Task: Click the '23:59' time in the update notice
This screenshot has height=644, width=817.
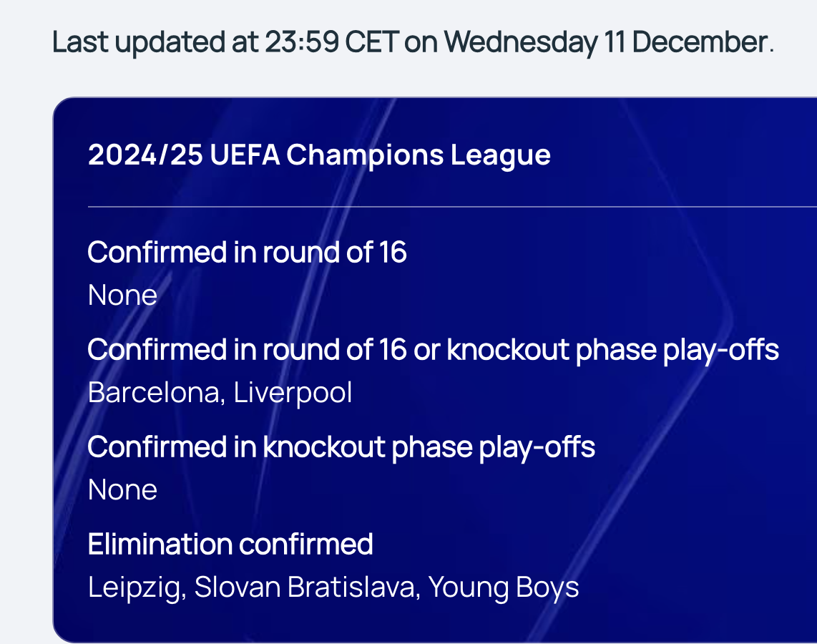Action: tap(302, 42)
